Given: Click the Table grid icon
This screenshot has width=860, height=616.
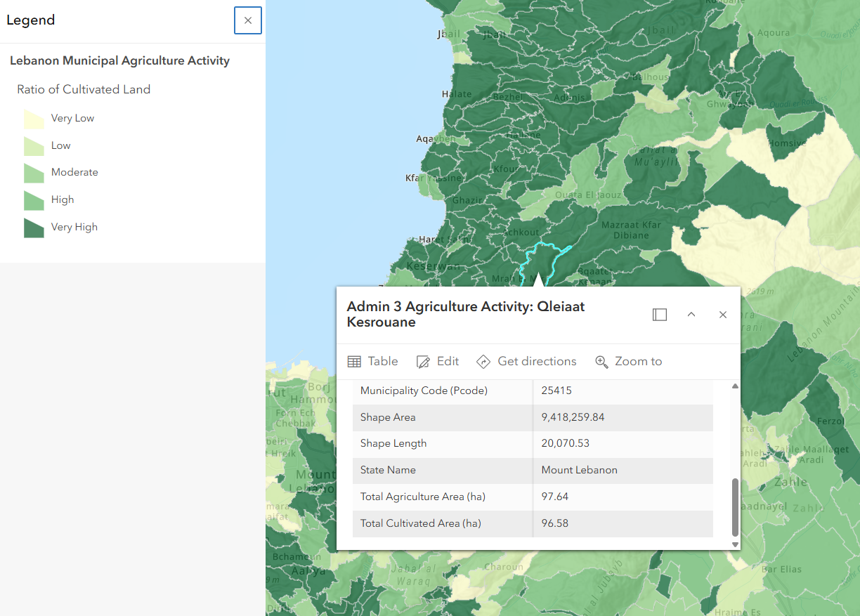Looking at the screenshot, I should point(355,362).
